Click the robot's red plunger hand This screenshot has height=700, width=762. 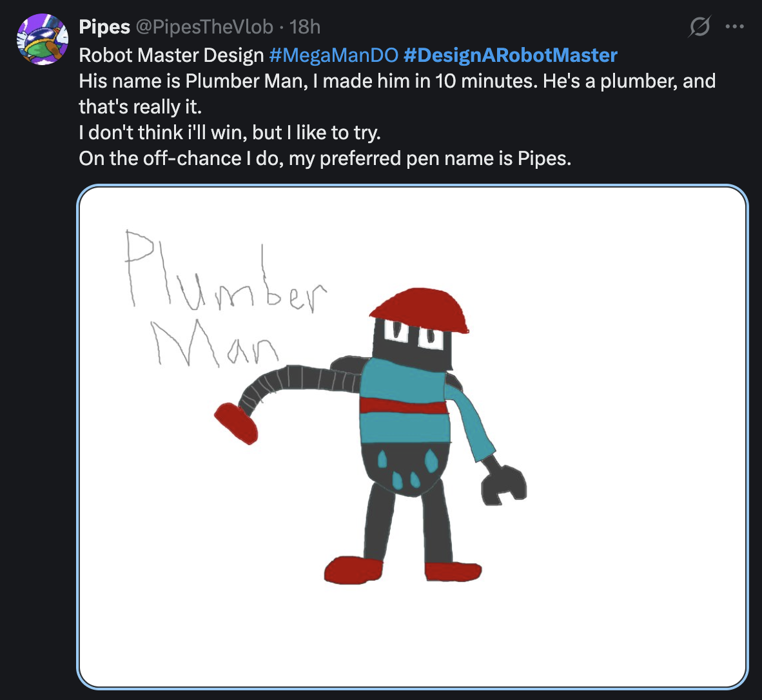236,423
